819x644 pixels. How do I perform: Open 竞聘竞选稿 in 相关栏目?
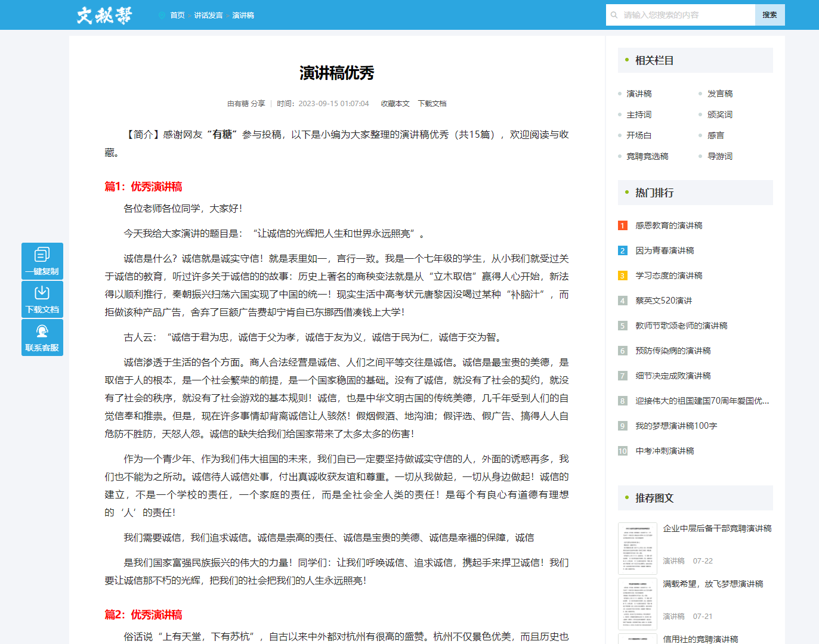[647, 156]
